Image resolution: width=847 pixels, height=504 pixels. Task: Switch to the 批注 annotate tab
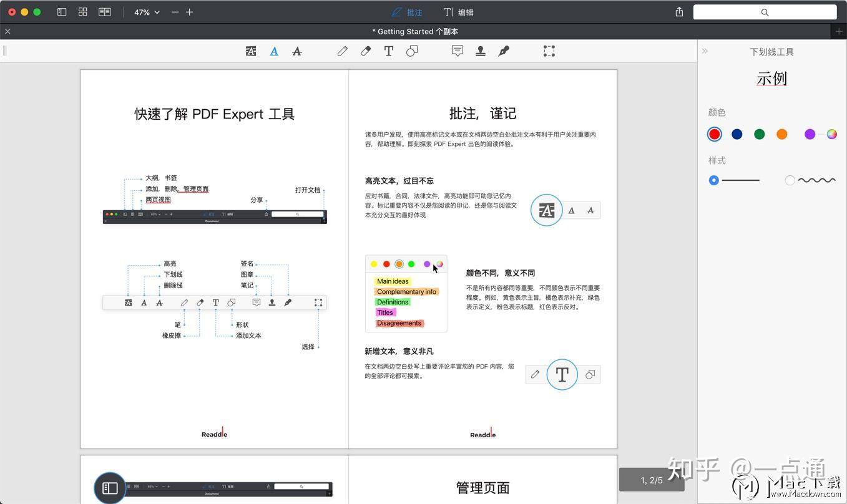click(407, 12)
